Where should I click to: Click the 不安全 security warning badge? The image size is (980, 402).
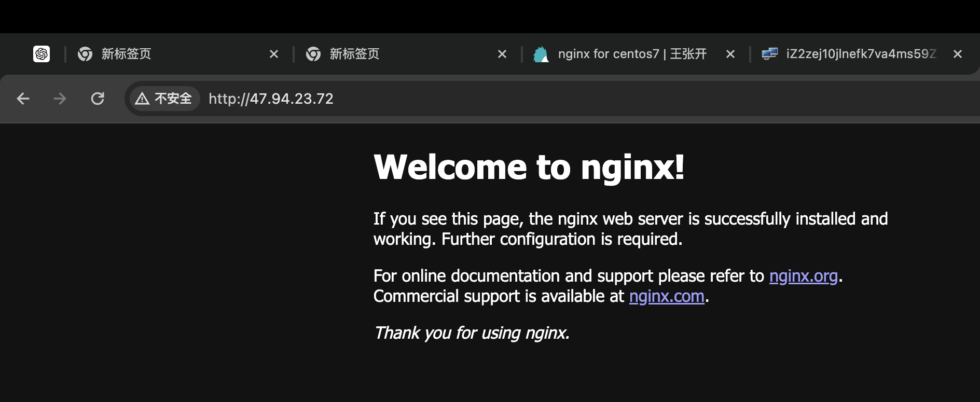(x=164, y=99)
